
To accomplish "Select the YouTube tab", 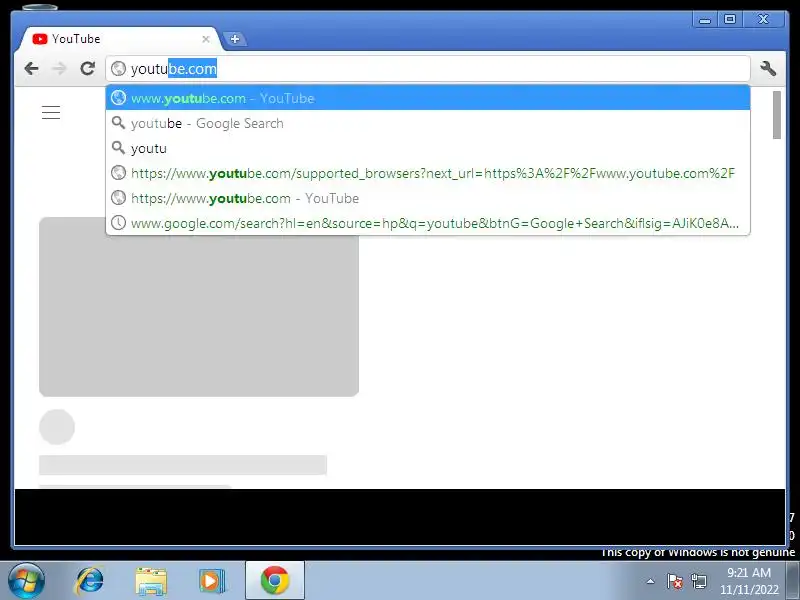I will (120, 39).
